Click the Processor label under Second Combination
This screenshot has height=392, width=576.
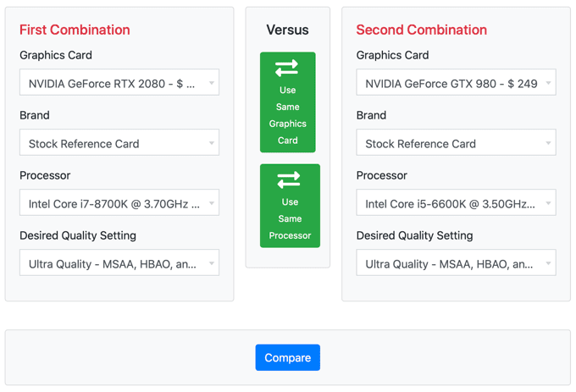pyautogui.click(x=381, y=175)
